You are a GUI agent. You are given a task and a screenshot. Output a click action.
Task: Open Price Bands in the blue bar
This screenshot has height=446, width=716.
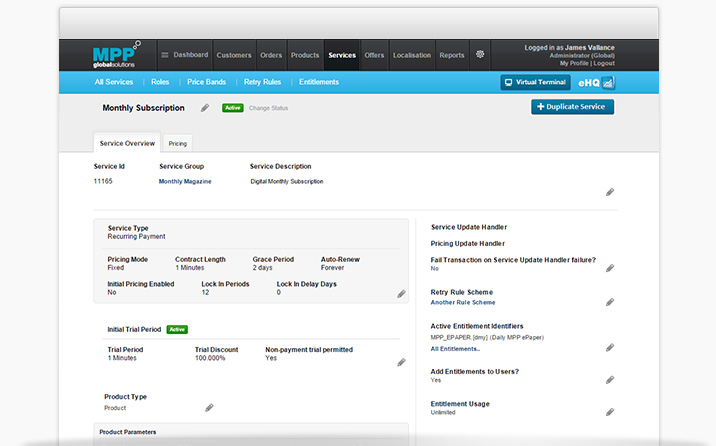click(206, 82)
